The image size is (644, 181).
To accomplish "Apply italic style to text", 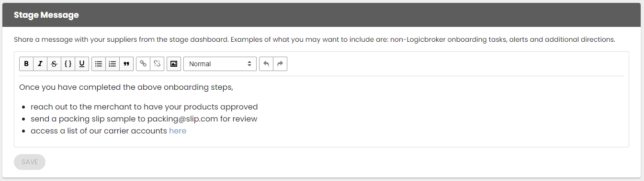I will (40, 64).
